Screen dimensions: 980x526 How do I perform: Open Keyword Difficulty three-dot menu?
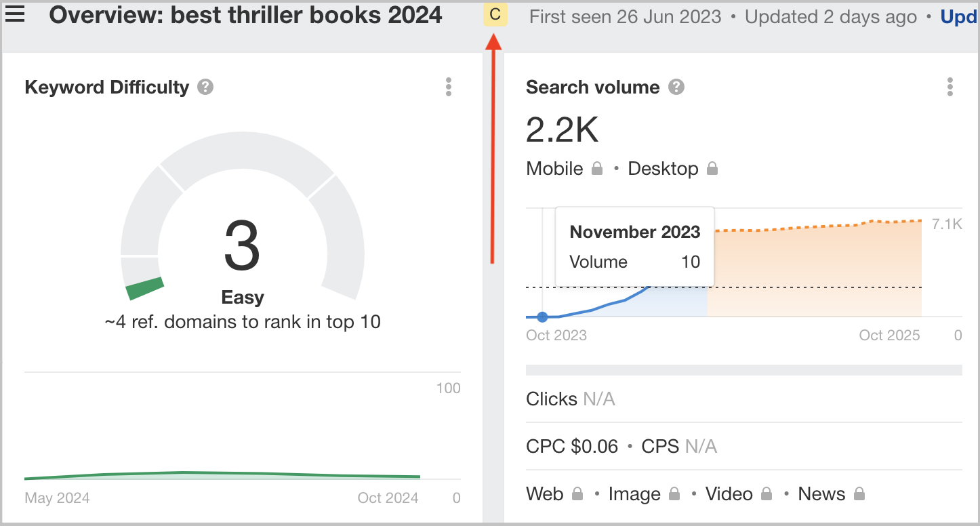(448, 87)
